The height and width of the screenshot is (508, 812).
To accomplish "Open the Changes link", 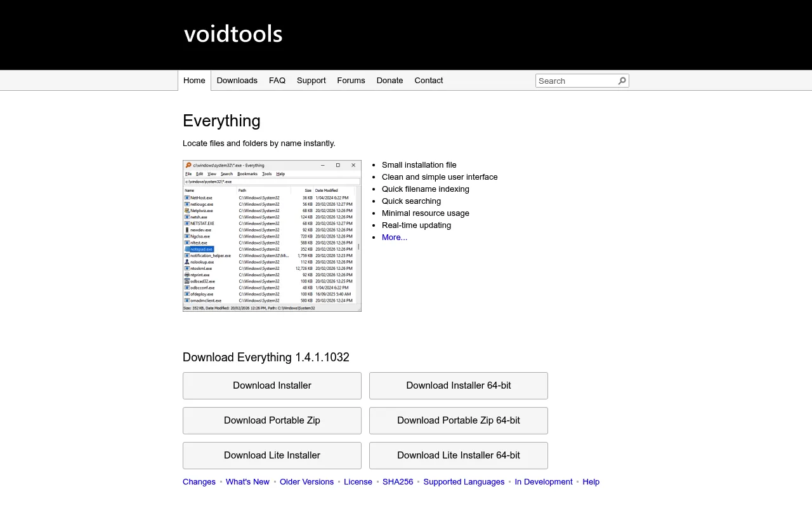I will click(x=199, y=482).
